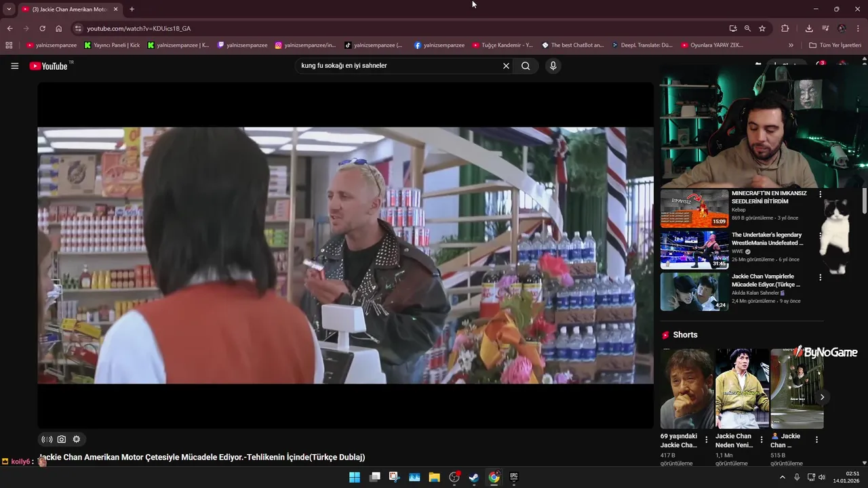Image resolution: width=868 pixels, height=488 pixels.
Task: Focus the Chrome address bar URL
Action: [x=138, y=28]
